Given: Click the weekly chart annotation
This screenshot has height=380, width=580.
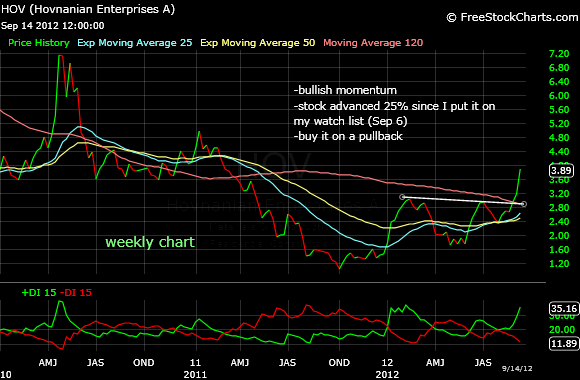Looking at the screenshot, I should 150,242.
